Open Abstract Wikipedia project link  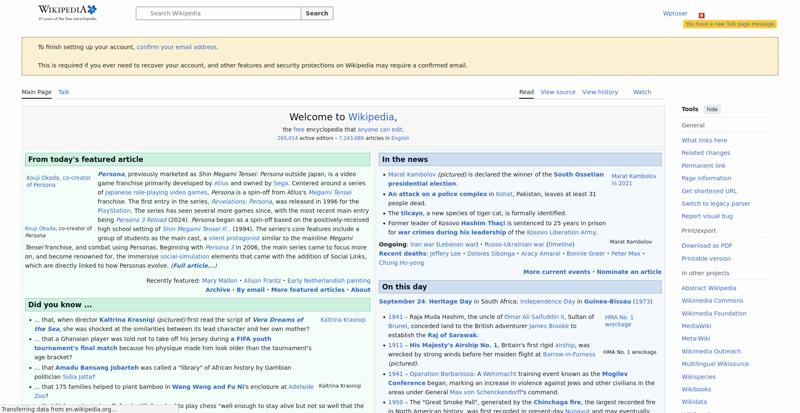tap(709, 288)
